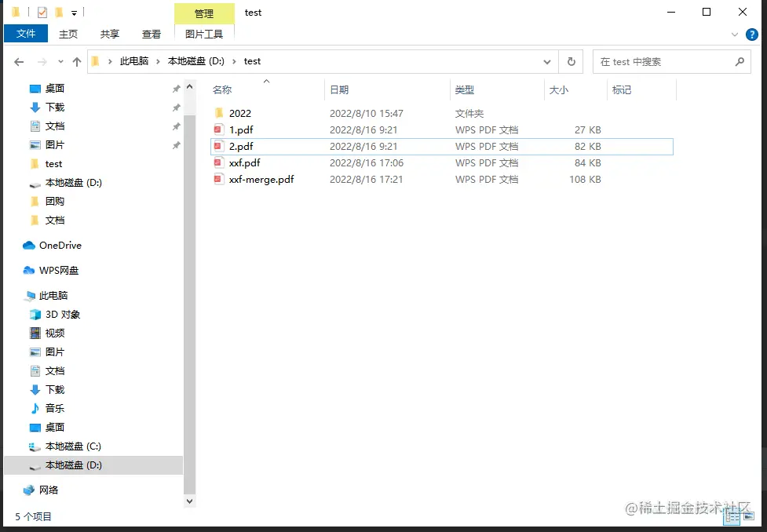Click the properties checkmark quick access icon
Screen dimensions: 767x532
point(42,13)
